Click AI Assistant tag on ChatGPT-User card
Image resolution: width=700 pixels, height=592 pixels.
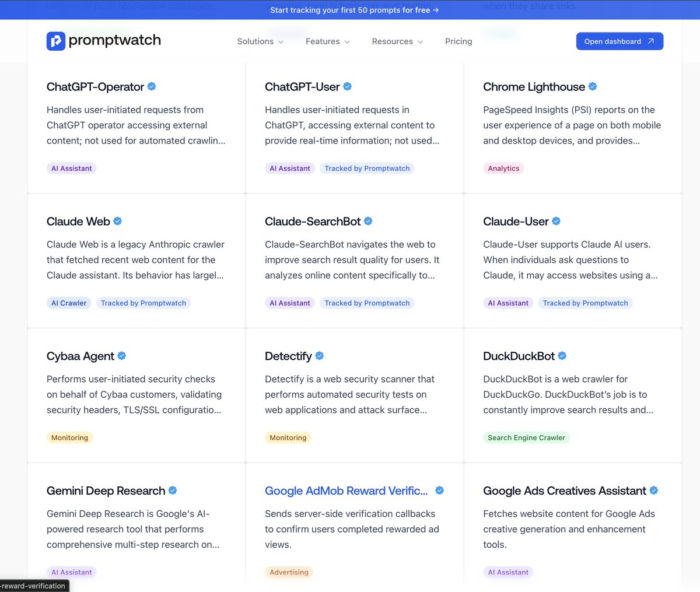coord(290,169)
